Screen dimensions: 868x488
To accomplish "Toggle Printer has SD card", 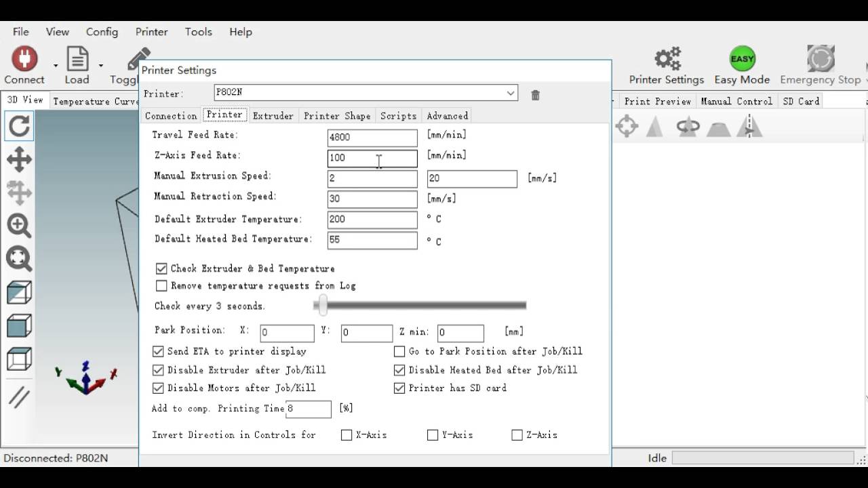I will (399, 388).
